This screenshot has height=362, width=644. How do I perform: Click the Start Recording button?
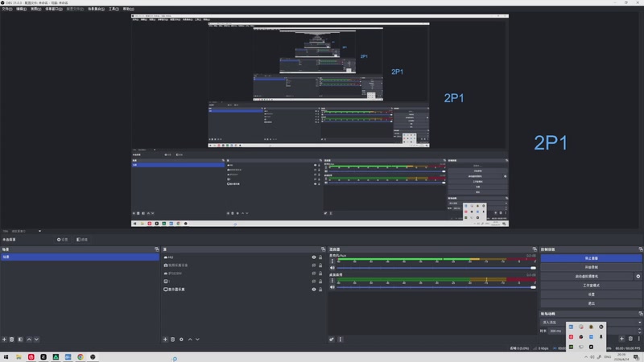click(x=591, y=267)
